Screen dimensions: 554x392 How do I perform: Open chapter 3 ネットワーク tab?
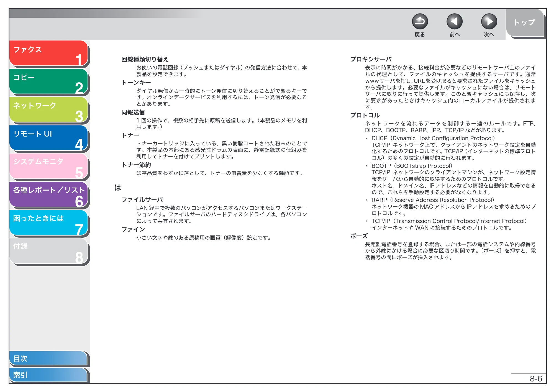[x=48, y=110]
